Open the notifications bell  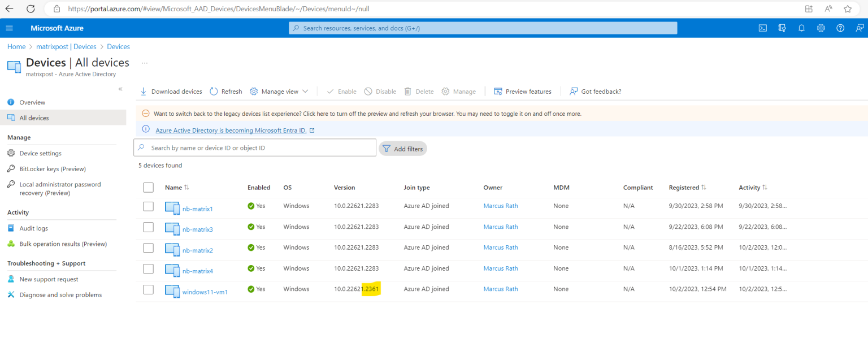click(801, 27)
